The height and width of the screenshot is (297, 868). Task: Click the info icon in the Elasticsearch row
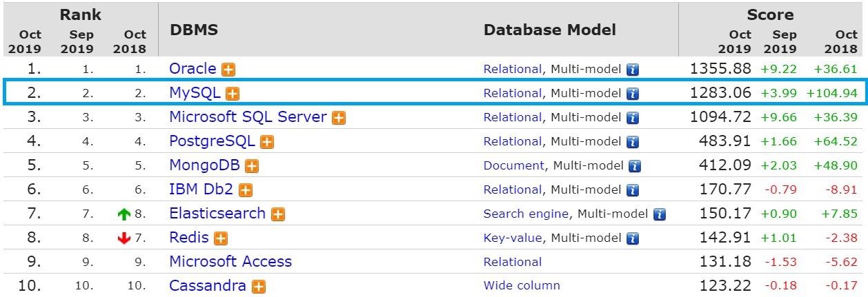660,214
